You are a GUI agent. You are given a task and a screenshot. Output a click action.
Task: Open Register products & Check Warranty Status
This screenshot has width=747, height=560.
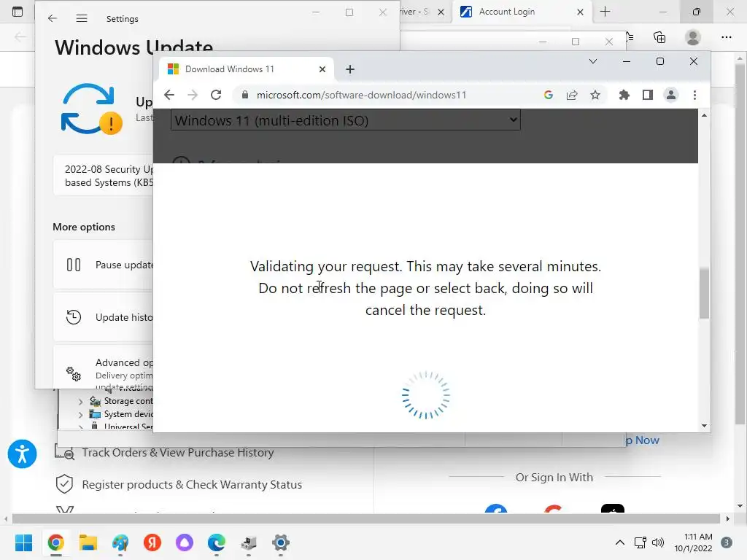(x=192, y=484)
